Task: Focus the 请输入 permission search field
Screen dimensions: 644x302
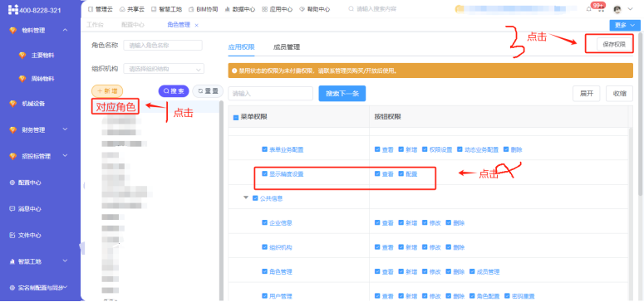Action: coord(271,94)
